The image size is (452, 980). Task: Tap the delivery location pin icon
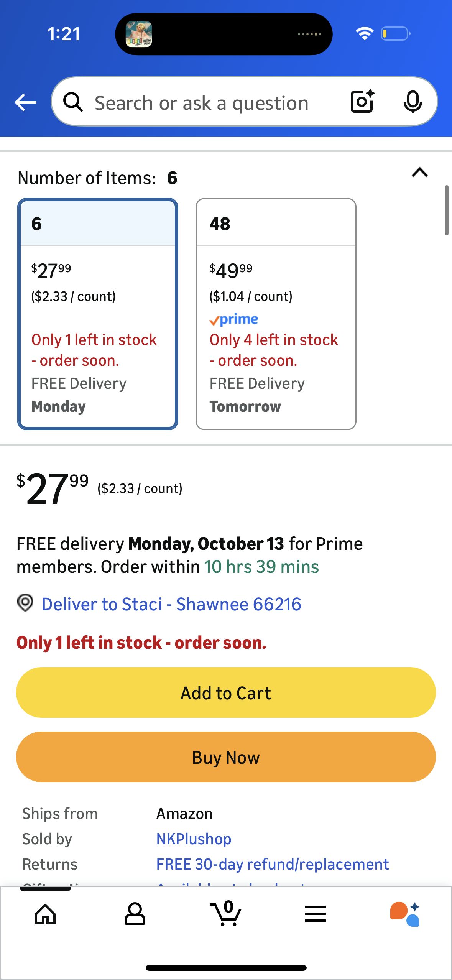[25, 603]
